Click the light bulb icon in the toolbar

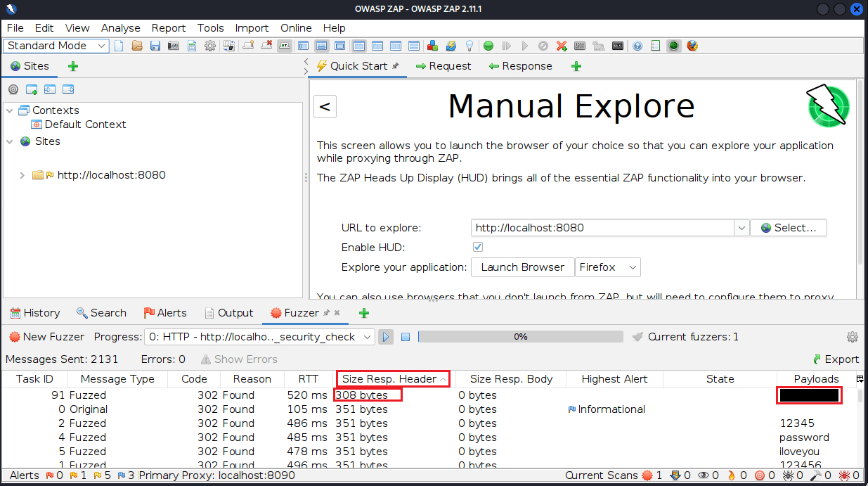click(469, 46)
